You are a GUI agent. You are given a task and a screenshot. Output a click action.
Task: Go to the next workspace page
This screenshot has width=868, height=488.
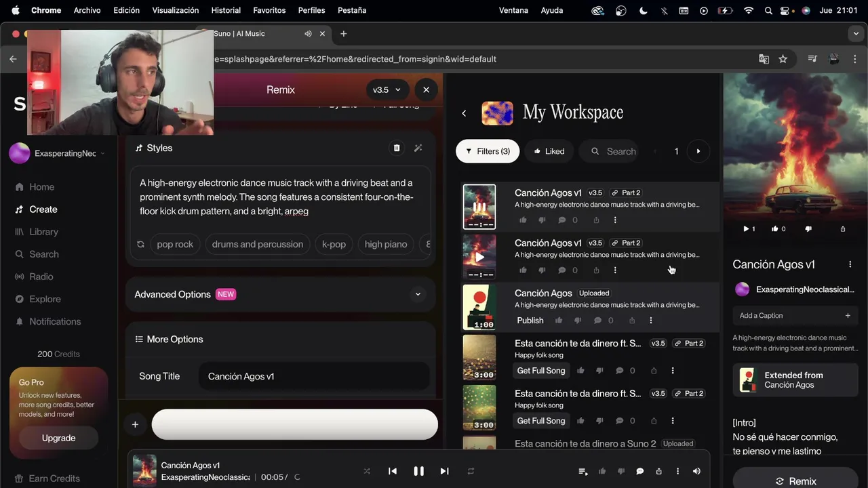[698, 151]
